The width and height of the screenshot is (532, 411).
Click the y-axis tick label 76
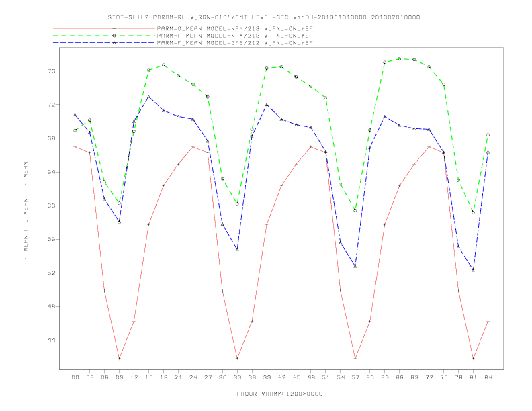coord(52,71)
